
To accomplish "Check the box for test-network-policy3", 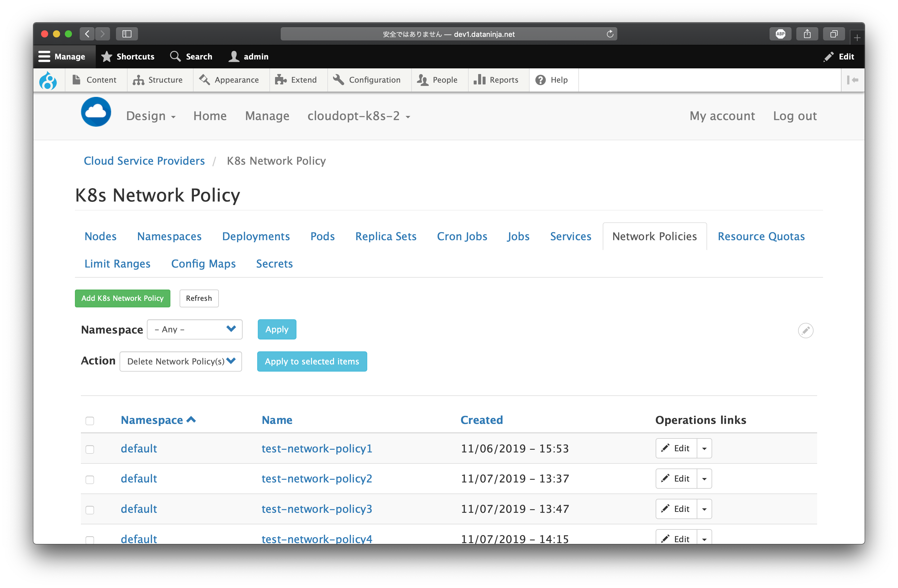I will tap(90, 510).
